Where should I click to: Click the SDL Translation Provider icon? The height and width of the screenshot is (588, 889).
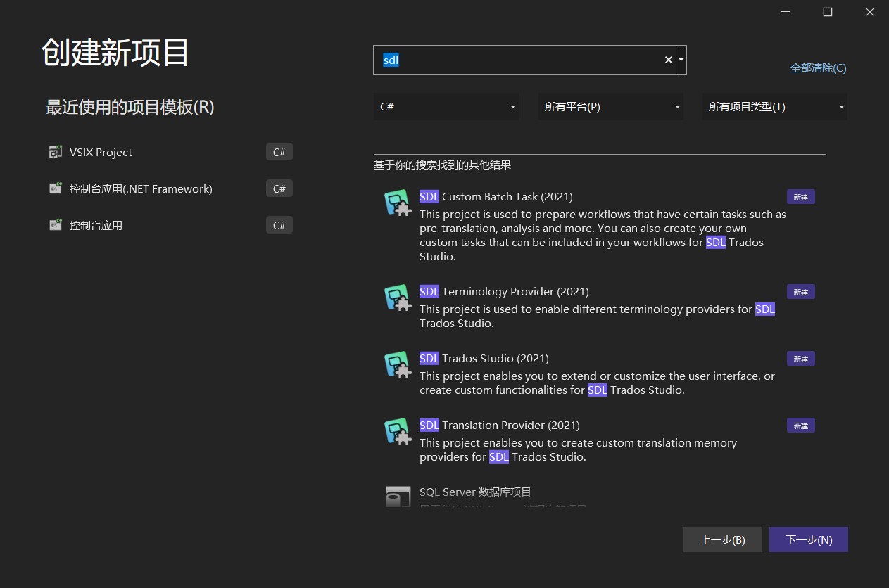click(398, 431)
